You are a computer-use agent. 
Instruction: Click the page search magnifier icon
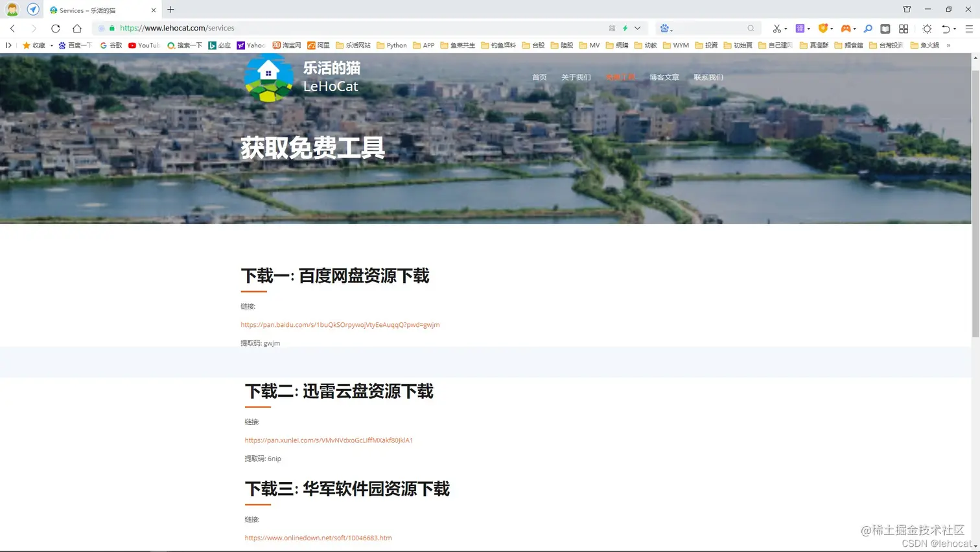[868, 29]
